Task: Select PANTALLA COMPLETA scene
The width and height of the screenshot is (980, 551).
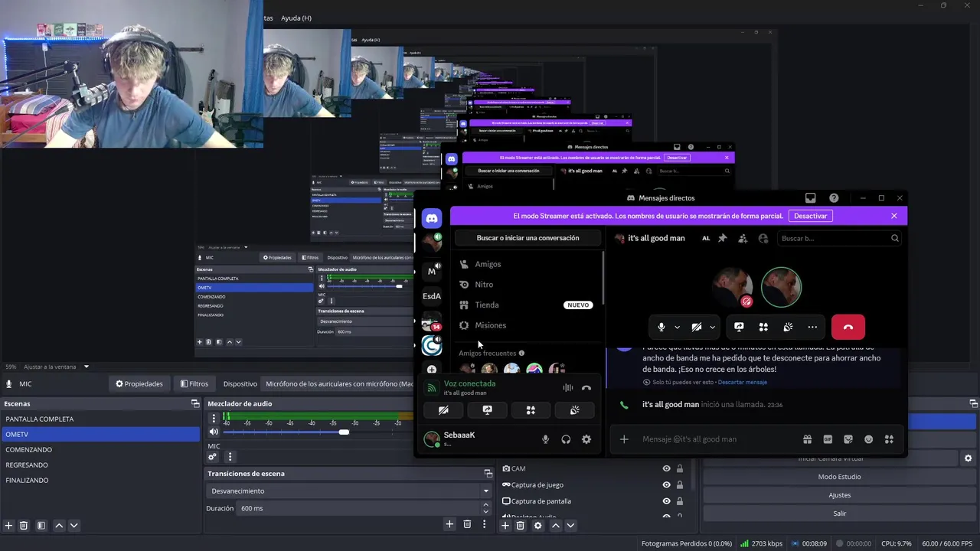Action: tap(101, 419)
